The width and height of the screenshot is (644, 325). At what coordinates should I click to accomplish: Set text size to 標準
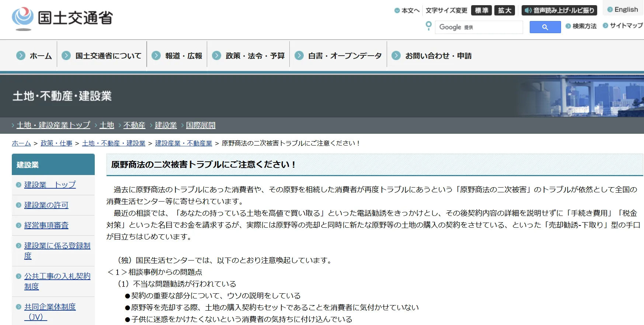point(481,10)
